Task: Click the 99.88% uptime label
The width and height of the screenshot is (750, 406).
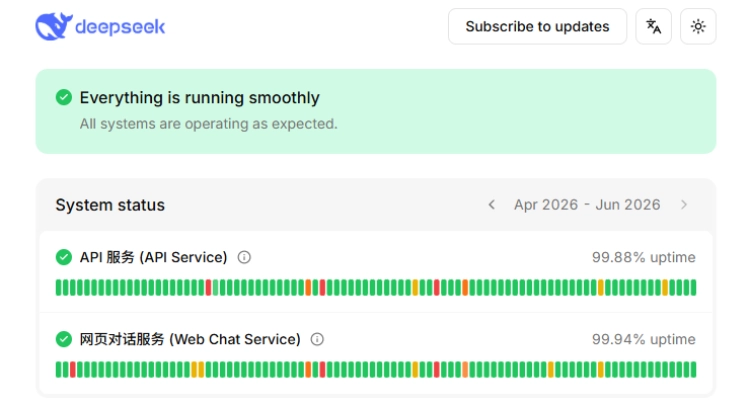Action: pyautogui.click(x=643, y=257)
